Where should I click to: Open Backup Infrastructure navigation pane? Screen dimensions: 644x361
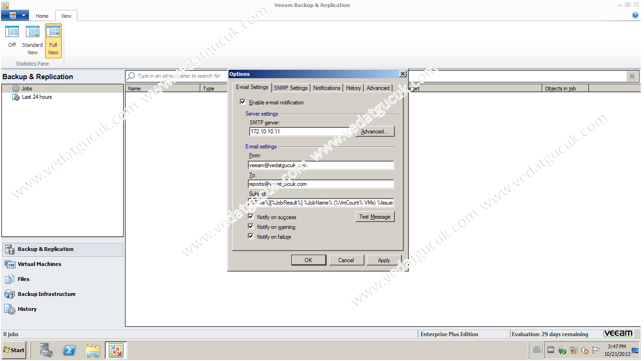click(x=62, y=294)
